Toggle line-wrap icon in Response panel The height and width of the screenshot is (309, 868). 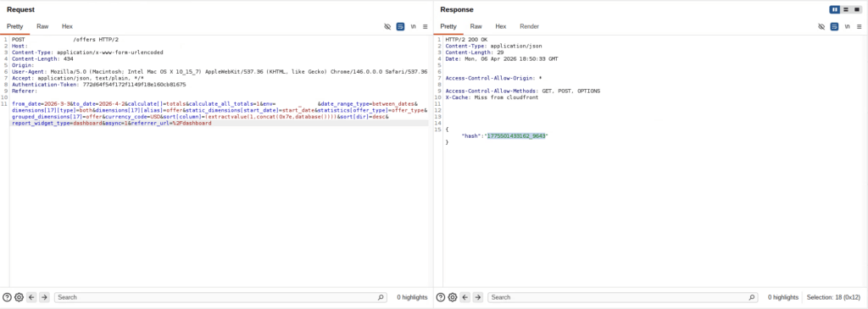pos(834,26)
